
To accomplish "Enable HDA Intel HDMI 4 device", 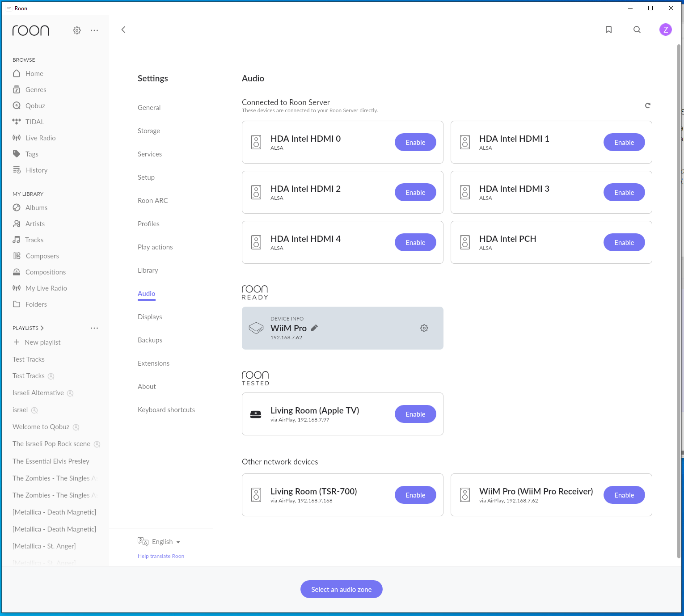I will point(415,242).
